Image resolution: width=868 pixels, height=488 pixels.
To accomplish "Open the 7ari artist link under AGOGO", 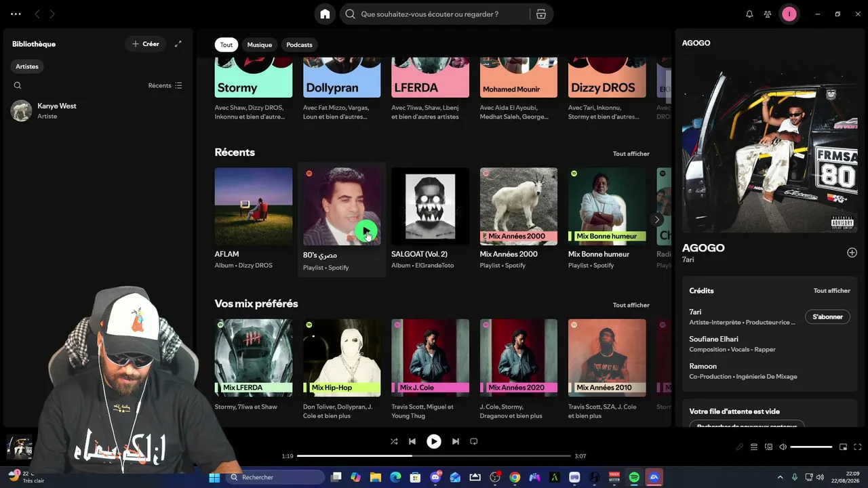I will click(688, 260).
